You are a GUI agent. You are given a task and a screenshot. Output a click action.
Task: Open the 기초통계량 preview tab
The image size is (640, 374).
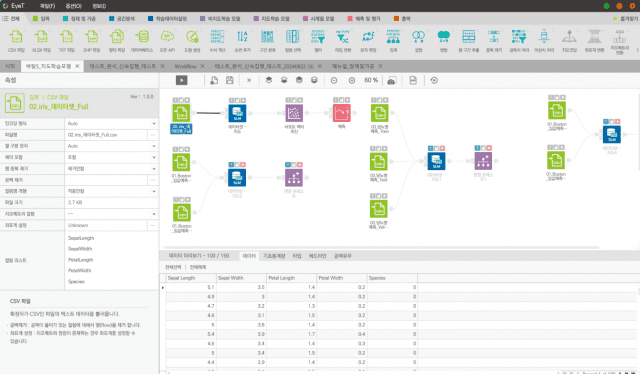pyautogui.click(x=274, y=256)
